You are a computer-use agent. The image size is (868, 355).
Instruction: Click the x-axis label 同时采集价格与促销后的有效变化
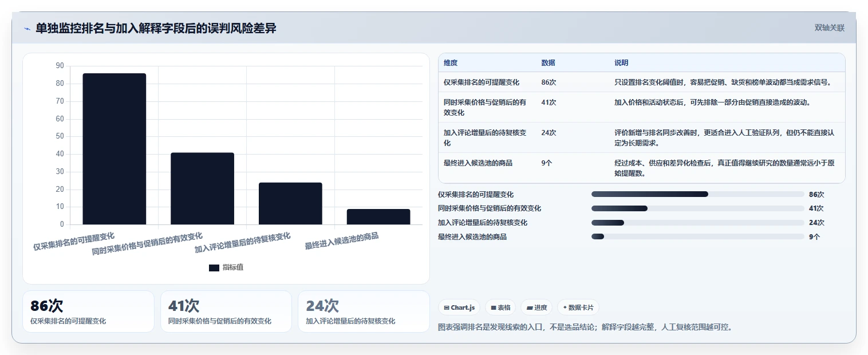click(147, 243)
